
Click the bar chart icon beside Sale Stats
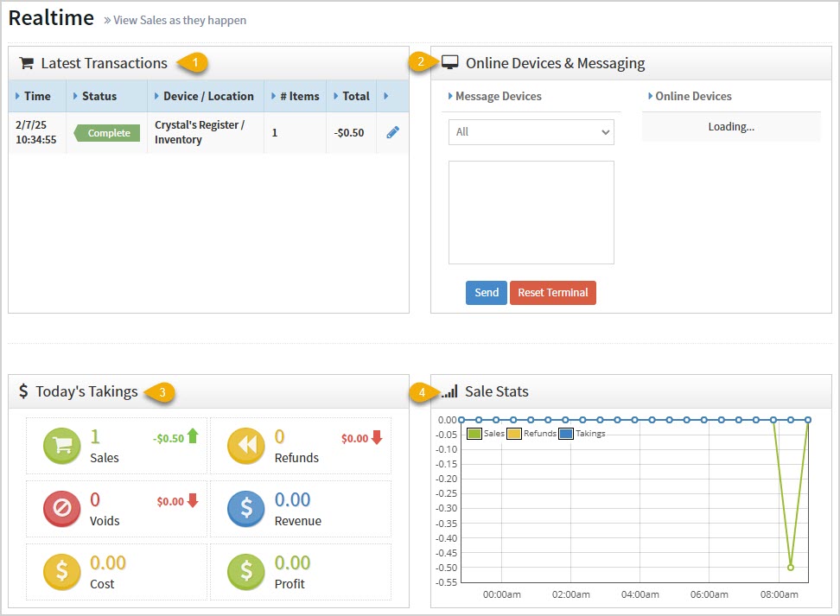click(x=449, y=391)
